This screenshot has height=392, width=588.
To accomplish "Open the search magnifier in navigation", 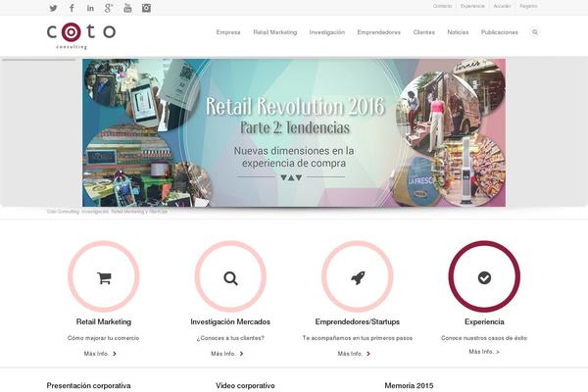I will coord(535,32).
